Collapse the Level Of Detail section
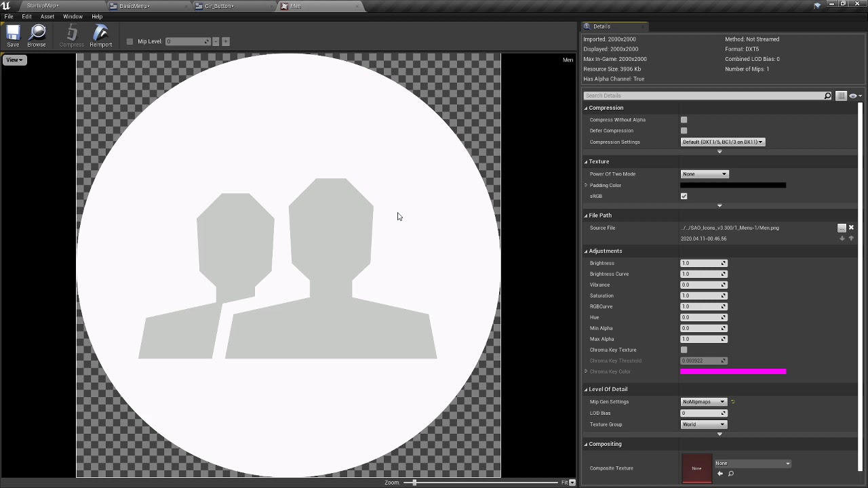The image size is (868, 488). coord(586,389)
